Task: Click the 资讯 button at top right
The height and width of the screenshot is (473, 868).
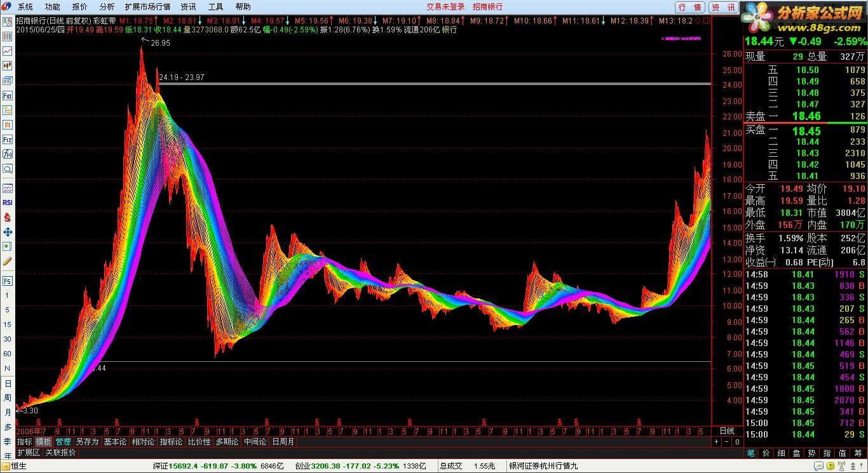Action: pos(724,7)
